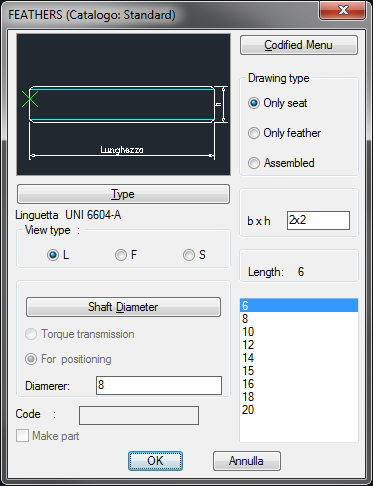373x486 pixels.
Task: Confirm with the OK button
Action: (x=155, y=461)
